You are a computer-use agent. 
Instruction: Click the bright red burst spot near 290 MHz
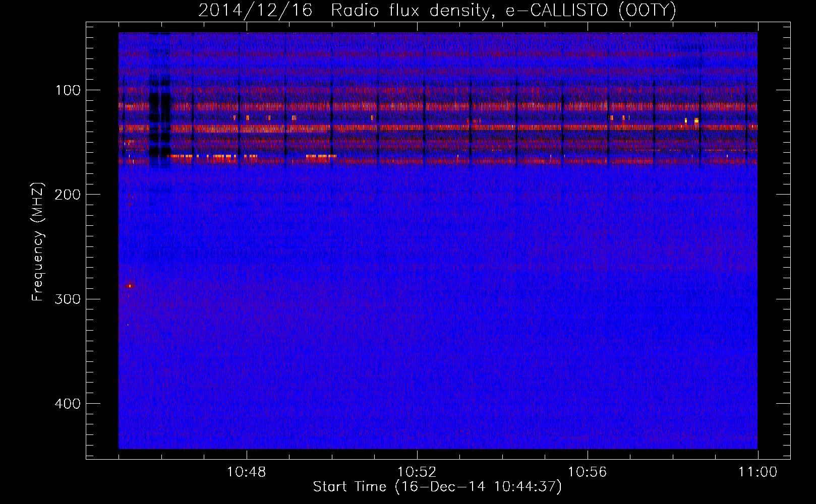point(130,286)
